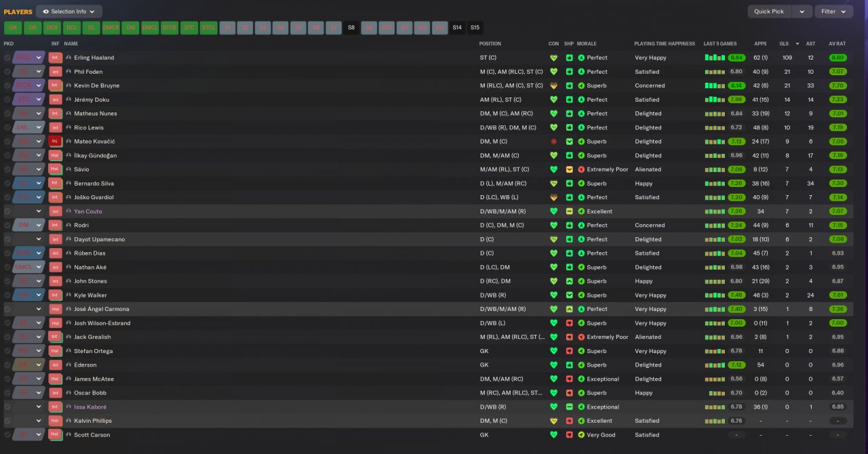The height and width of the screenshot is (454, 868).
Task: Click Scott Carson's Very Good morale icon
Action: pos(581,434)
